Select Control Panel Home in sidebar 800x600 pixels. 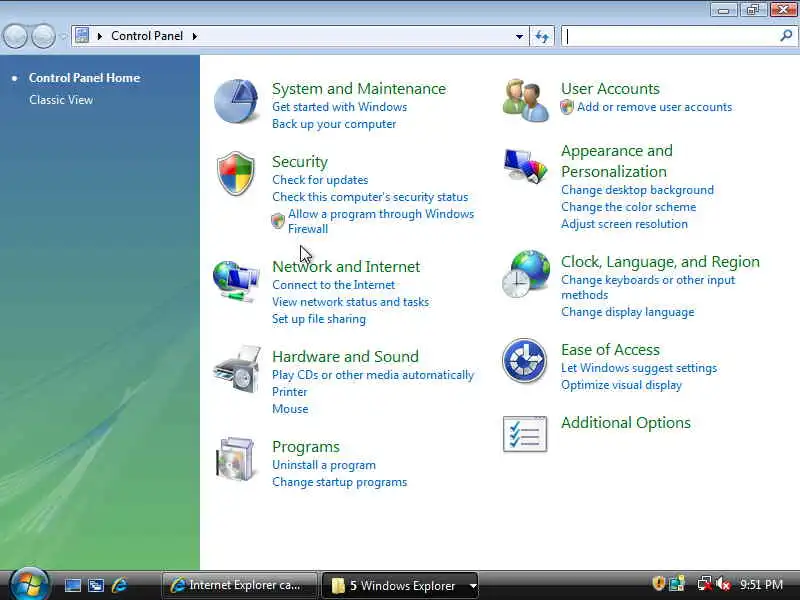(x=84, y=78)
